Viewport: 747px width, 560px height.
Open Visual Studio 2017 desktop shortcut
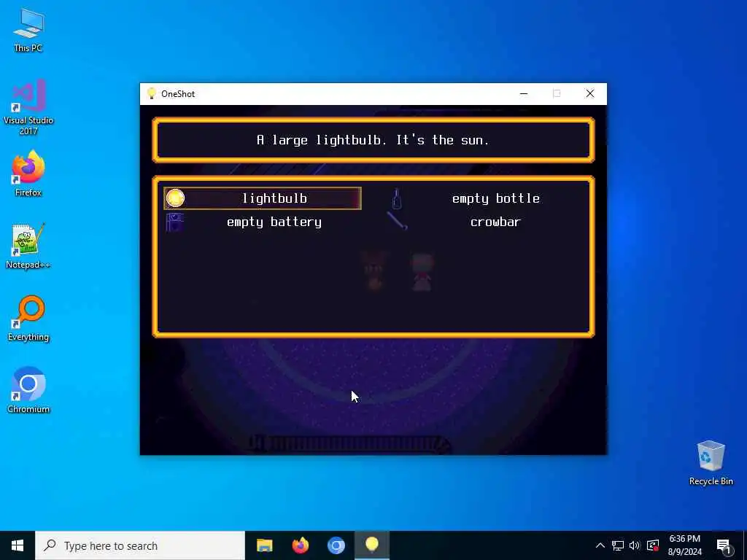(28, 107)
